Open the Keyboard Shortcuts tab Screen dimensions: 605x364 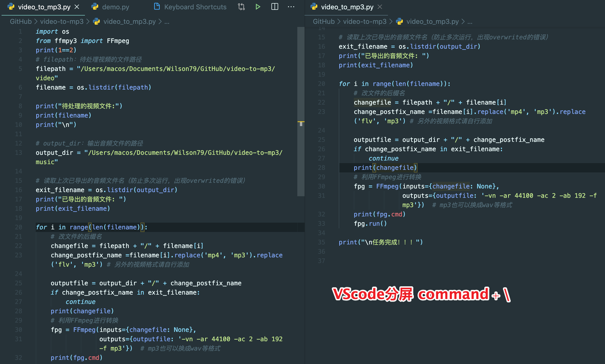pyautogui.click(x=195, y=7)
